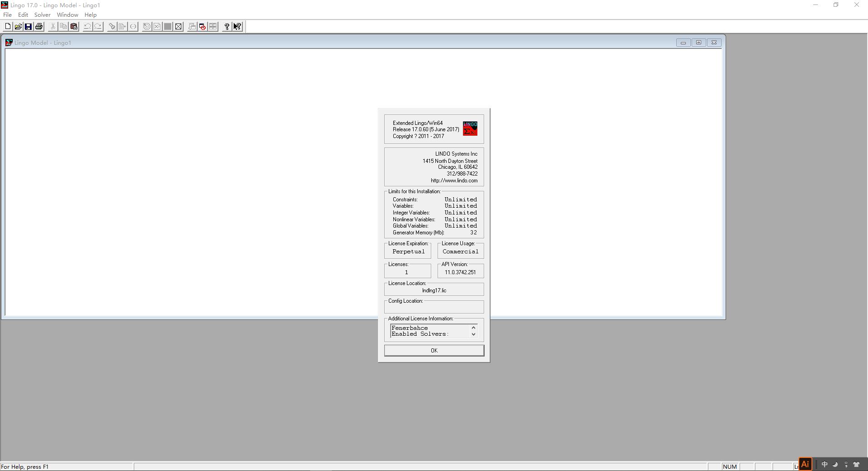This screenshot has width=868, height=471.
Task: Switch input language via the 中 icon
Action: click(825, 465)
